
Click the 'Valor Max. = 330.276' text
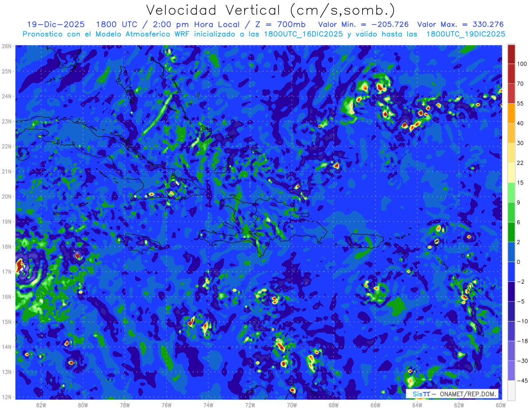[461, 24]
